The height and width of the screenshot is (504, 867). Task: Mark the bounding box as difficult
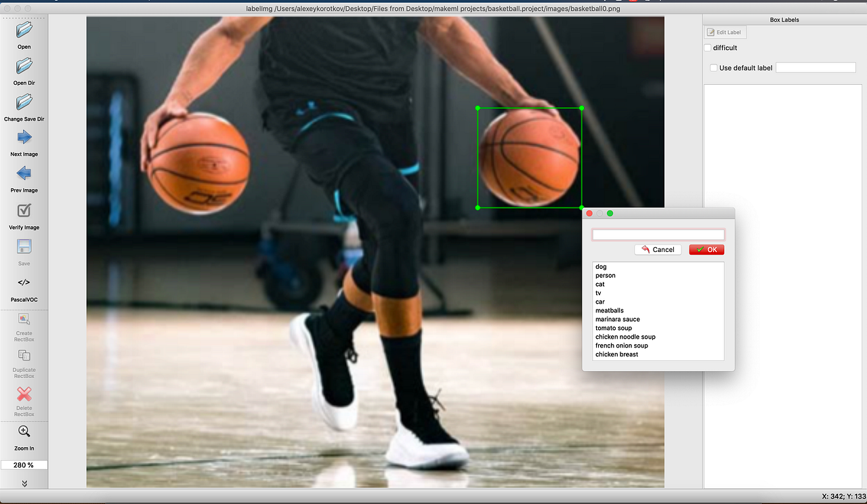tap(709, 47)
